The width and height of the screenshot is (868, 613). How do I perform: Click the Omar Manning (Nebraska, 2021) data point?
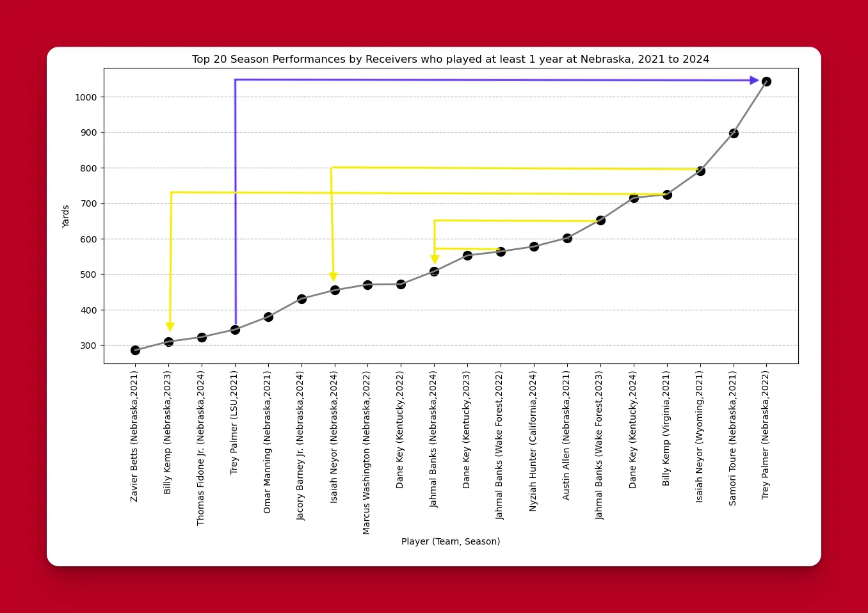coord(268,317)
